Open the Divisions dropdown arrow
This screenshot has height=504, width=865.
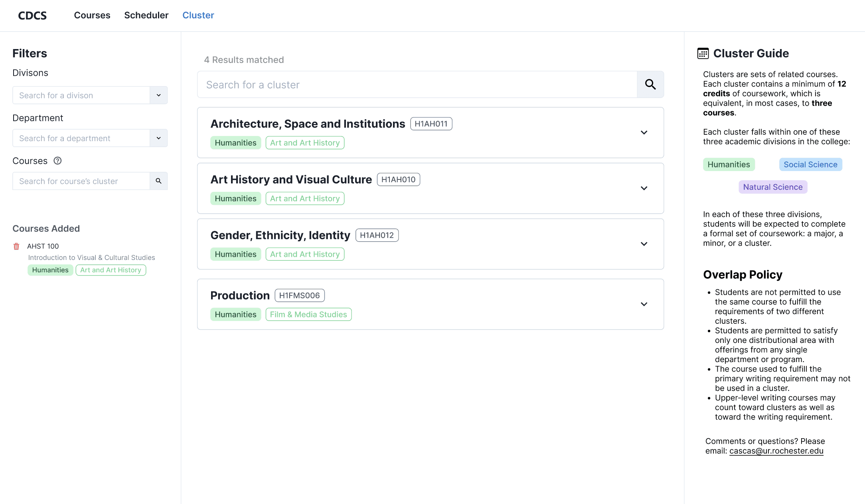point(158,95)
